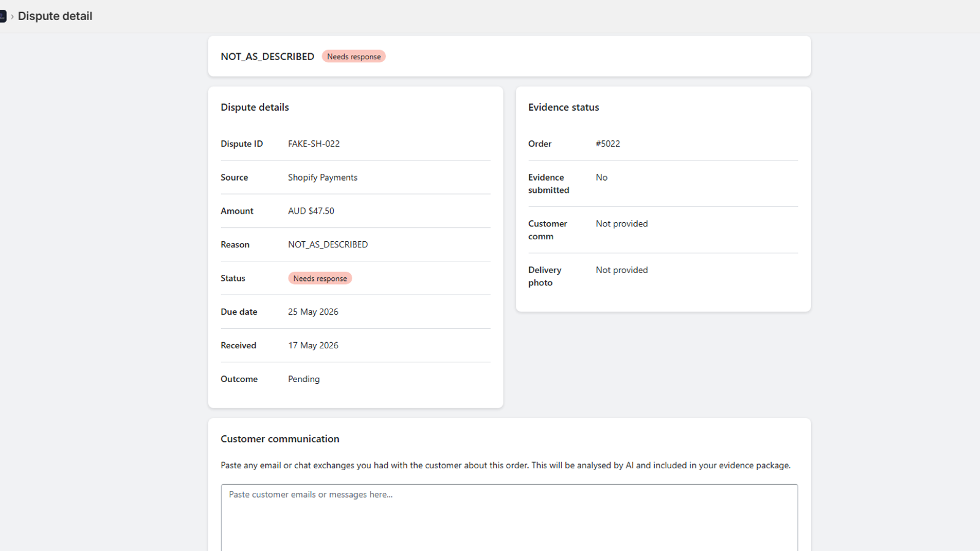The height and width of the screenshot is (551, 980).
Task: Click the 'Due date' field label
Action: [239, 312]
